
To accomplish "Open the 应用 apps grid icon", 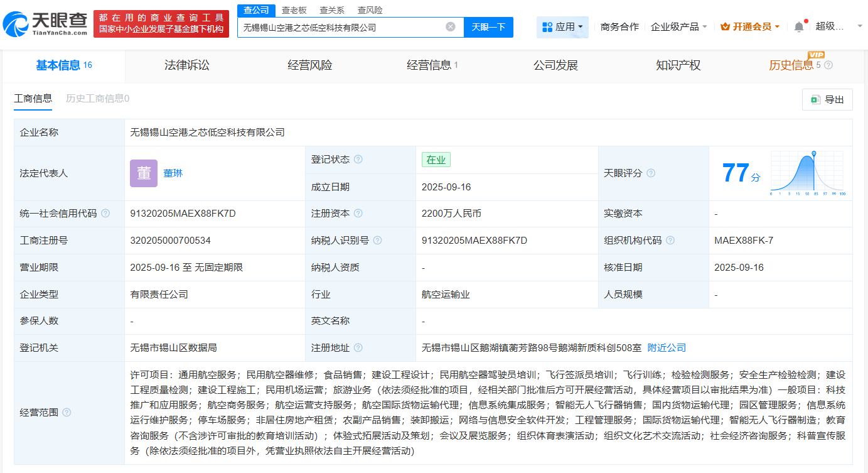I will pyautogui.click(x=548, y=26).
